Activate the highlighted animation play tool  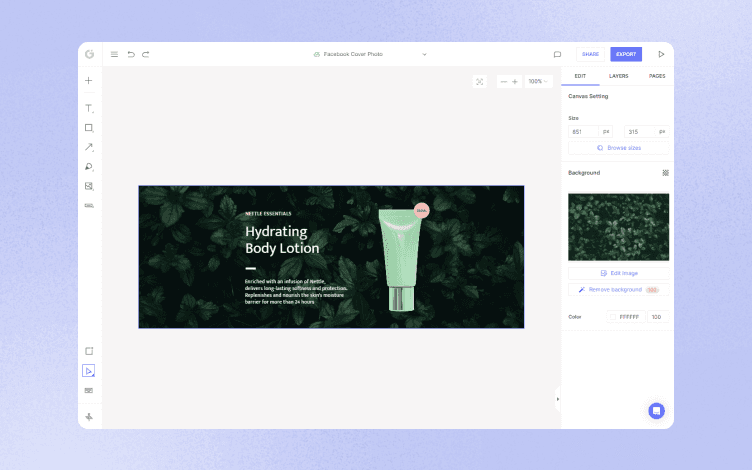point(89,371)
